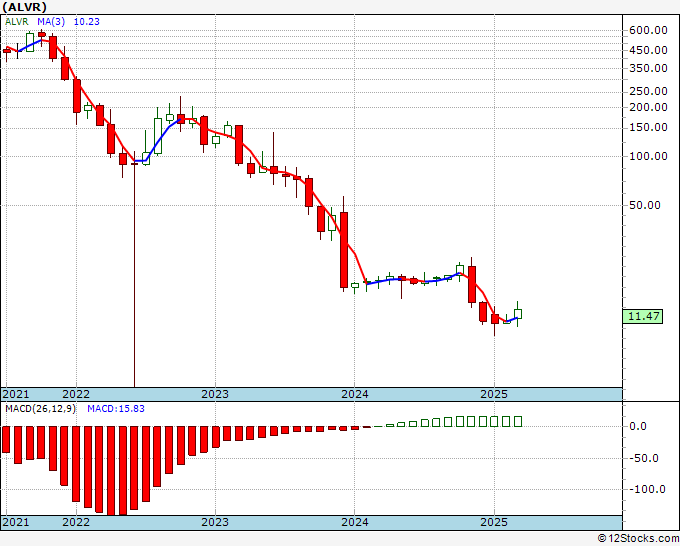Click 2021 on the price chart timeline
Viewport: 680px width, 546px height.
click(16, 394)
